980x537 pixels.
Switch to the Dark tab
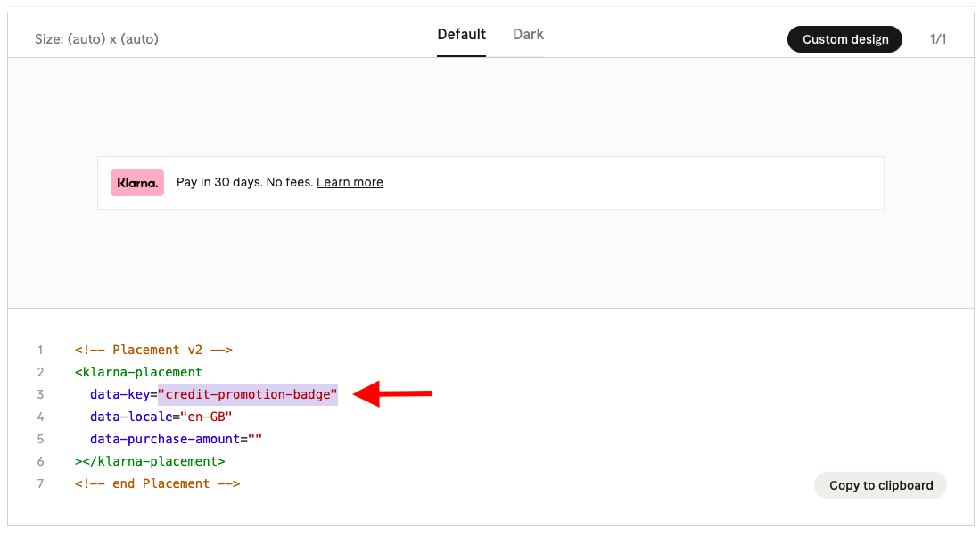point(528,35)
